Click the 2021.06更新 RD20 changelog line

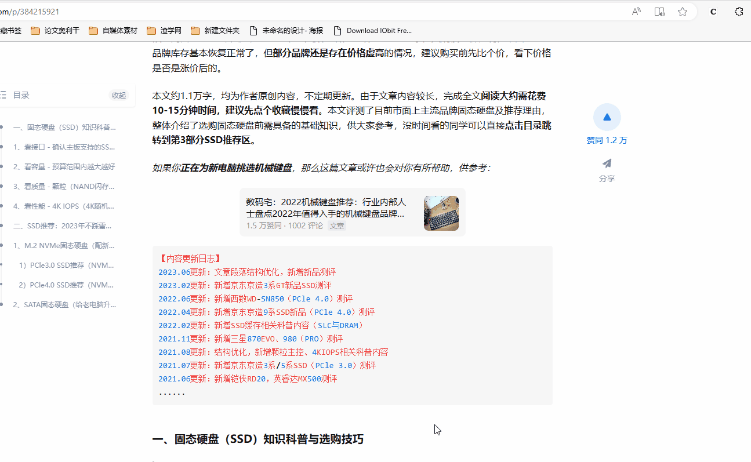[x=248, y=379]
